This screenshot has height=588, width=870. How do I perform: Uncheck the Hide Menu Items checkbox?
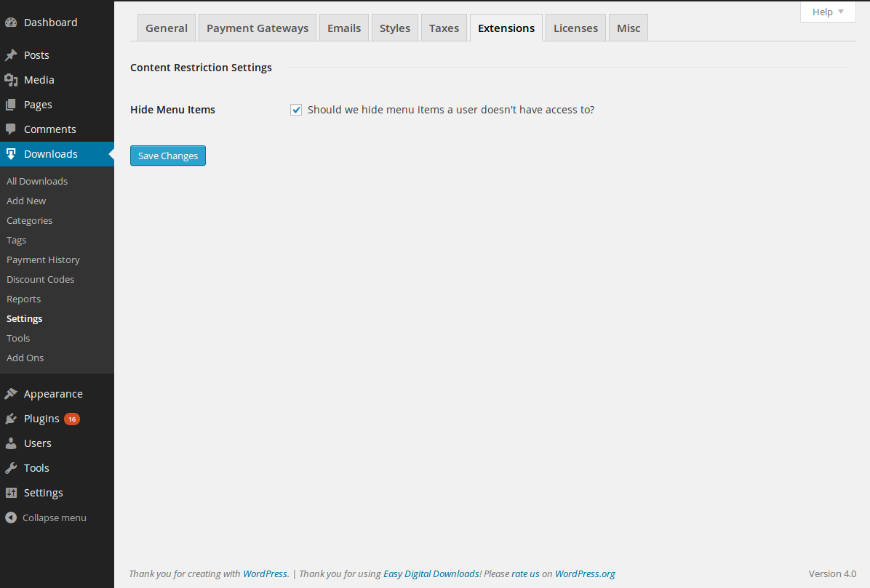click(296, 110)
